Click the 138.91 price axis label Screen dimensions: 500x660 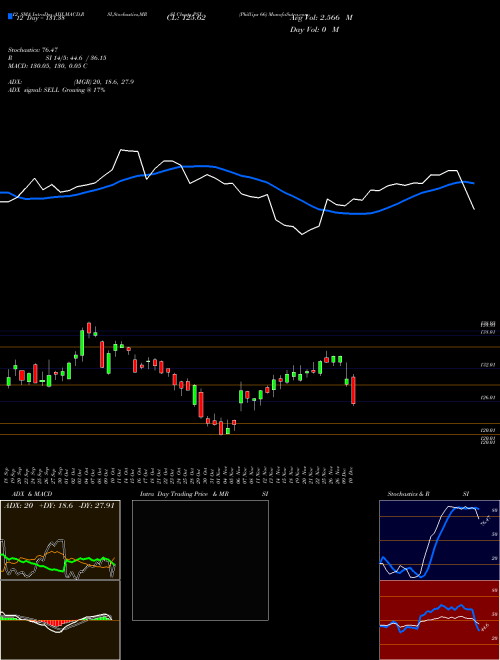click(x=488, y=332)
